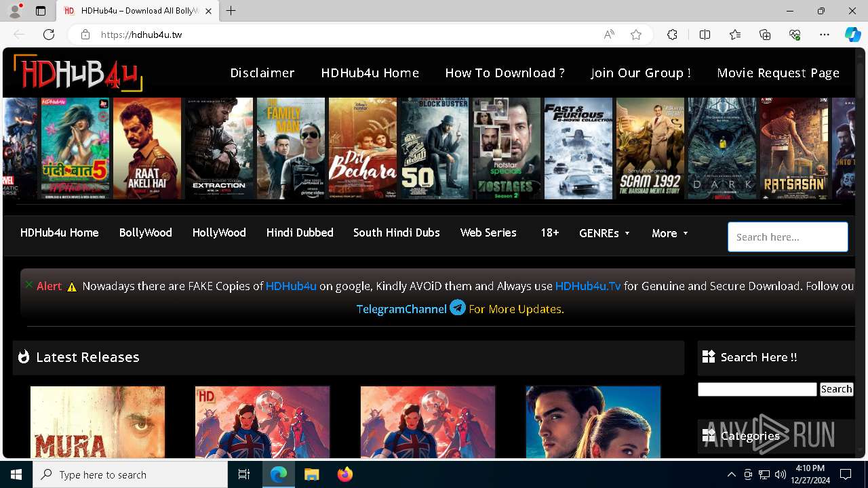Image resolution: width=868 pixels, height=488 pixels.
Task: Open Web Series category
Action: pyautogui.click(x=488, y=232)
